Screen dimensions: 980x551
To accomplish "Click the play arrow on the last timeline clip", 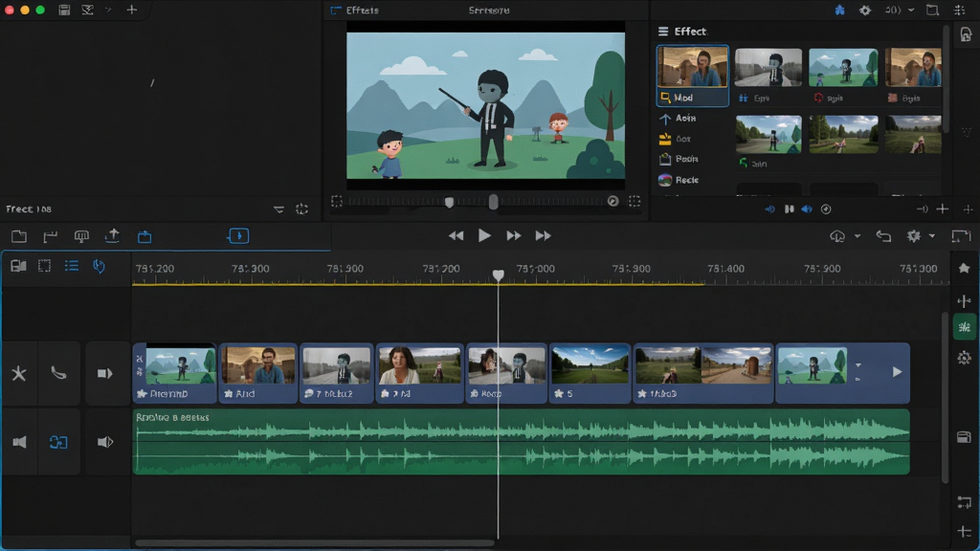I will pyautogui.click(x=897, y=372).
